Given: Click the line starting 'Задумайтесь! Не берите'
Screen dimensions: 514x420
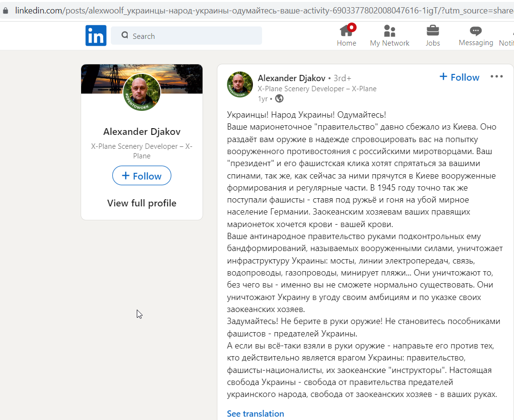Looking at the screenshot, I should click(x=363, y=321).
